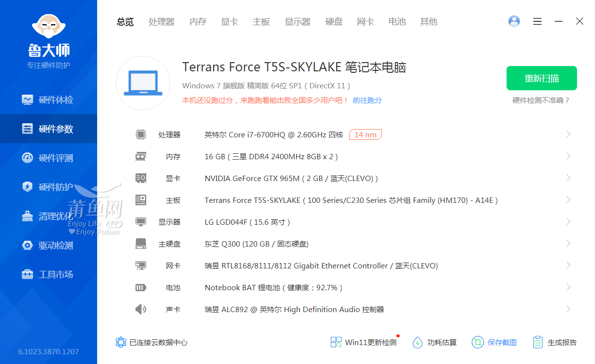Close the 鲁大师 window
Screen dimensions: 595x364
point(579,21)
